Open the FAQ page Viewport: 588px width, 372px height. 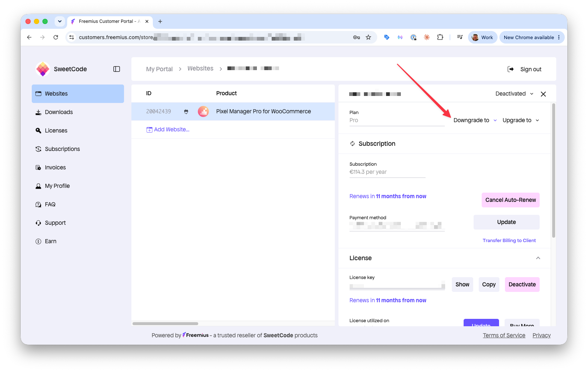click(x=78, y=204)
